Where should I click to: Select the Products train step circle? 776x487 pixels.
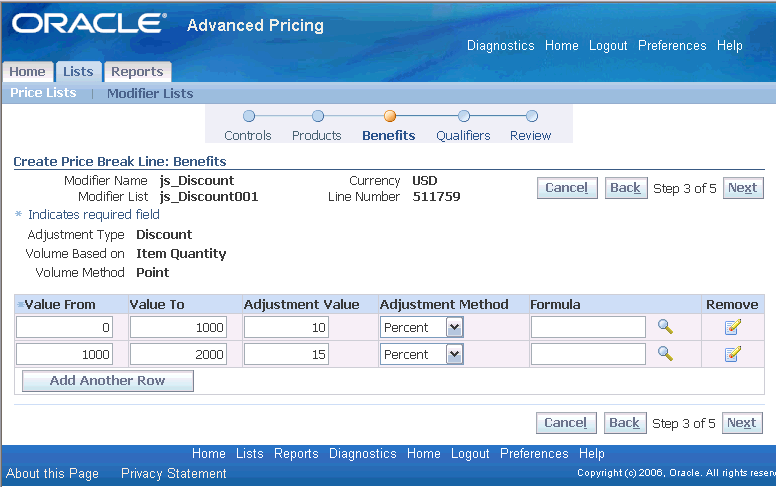tap(318, 116)
